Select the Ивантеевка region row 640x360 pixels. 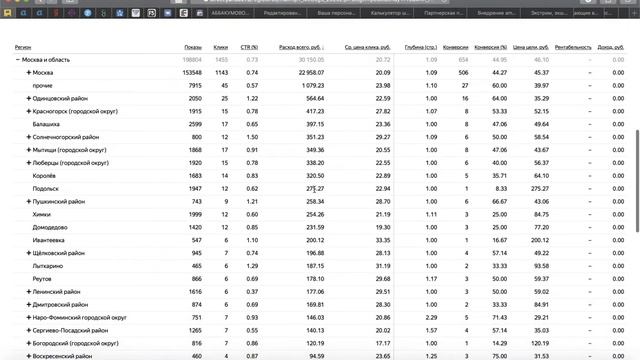pos(319,240)
